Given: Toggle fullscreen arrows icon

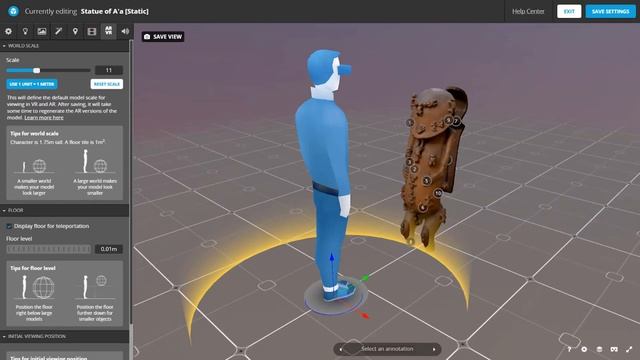Looking at the screenshot, I should (x=629, y=349).
